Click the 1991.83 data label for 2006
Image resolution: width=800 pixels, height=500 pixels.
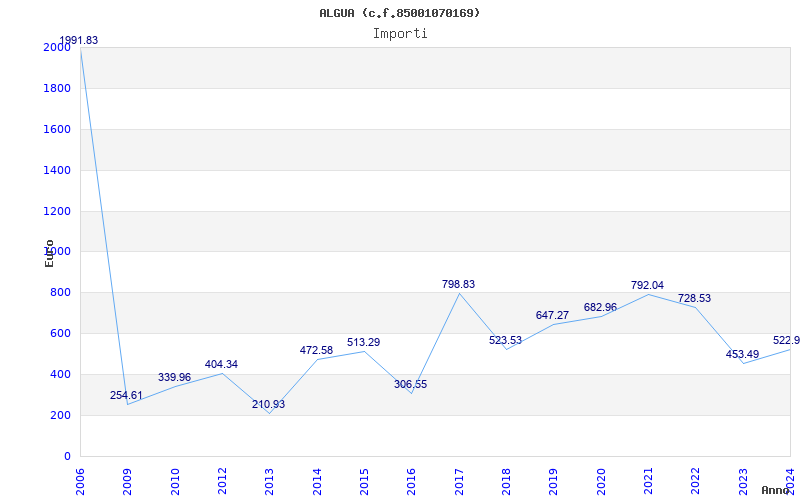[x=78, y=41]
